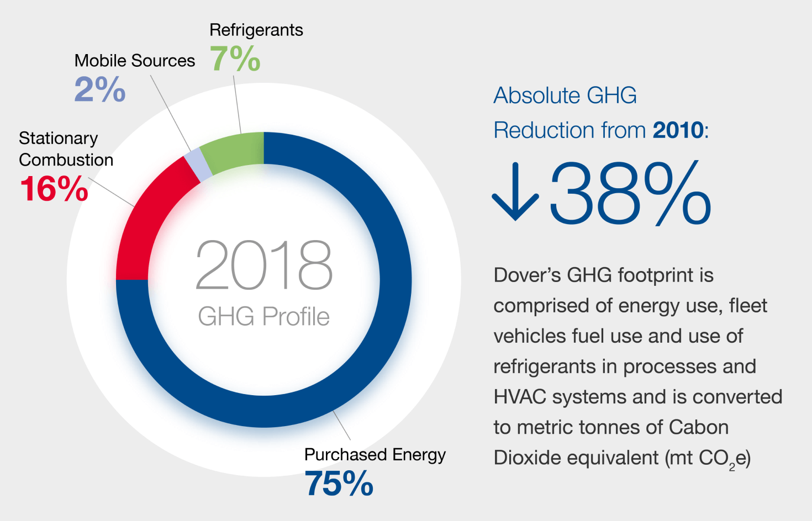Click the "GHG Profile" center text
Viewport: 812px width, 521px height.
click(x=263, y=317)
